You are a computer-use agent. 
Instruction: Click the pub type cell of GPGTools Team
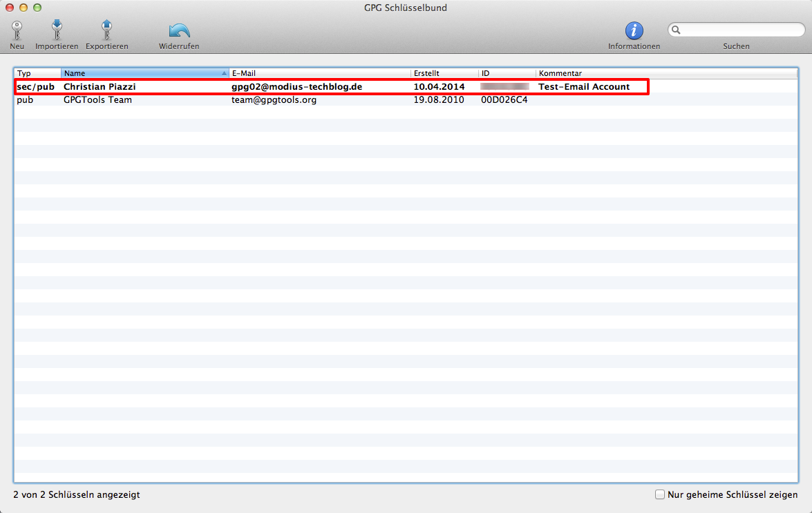pyautogui.click(x=25, y=100)
